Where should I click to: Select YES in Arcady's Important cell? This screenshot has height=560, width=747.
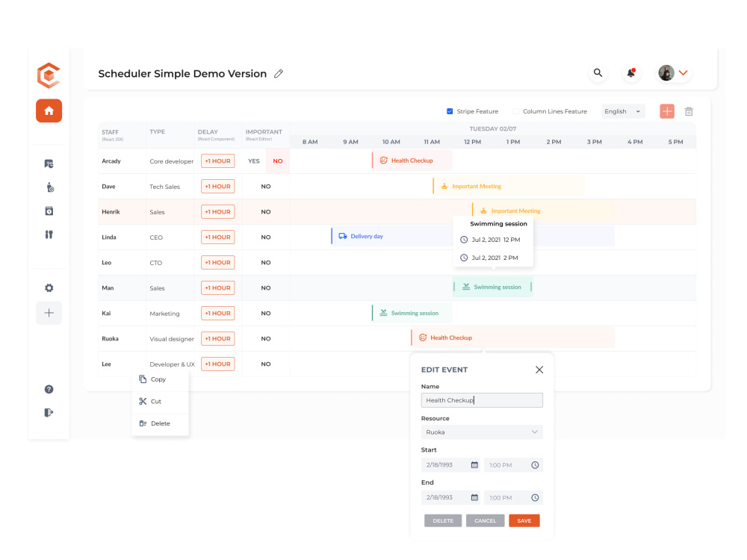coord(254,161)
